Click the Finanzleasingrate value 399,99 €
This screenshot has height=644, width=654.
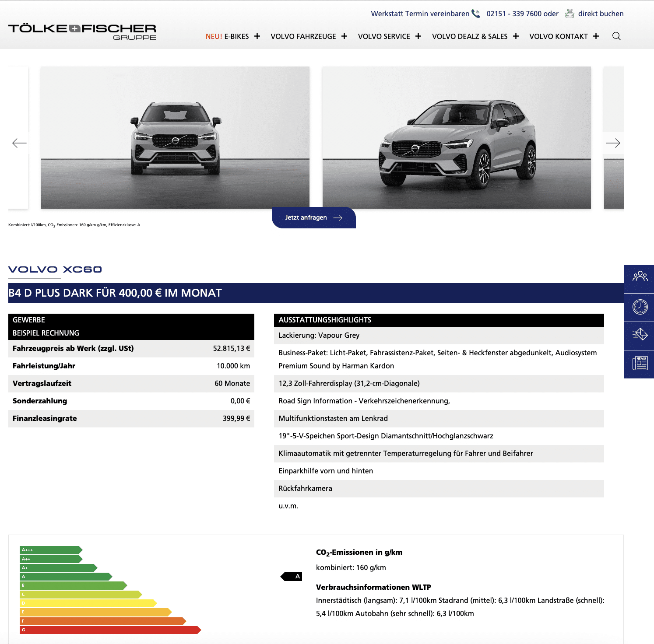236,418
